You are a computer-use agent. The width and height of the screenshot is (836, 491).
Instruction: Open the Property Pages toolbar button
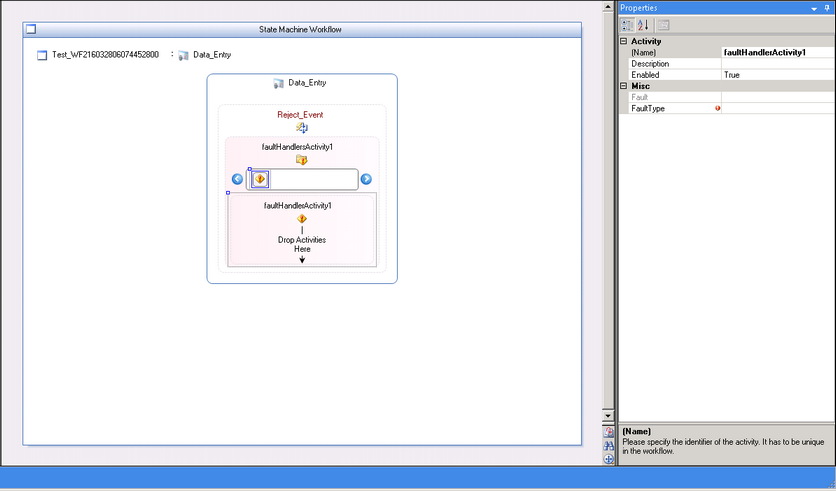pos(663,25)
